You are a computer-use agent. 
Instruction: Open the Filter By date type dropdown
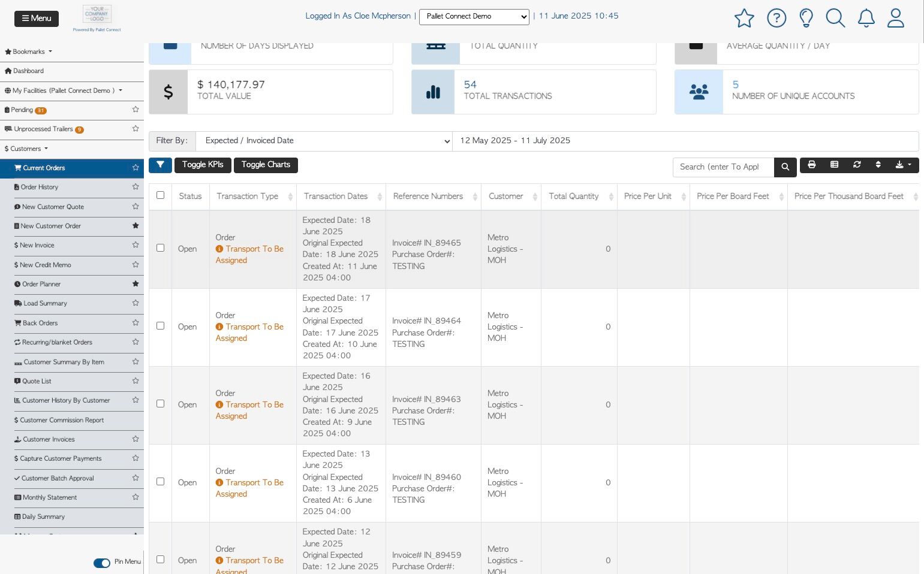coord(324,141)
